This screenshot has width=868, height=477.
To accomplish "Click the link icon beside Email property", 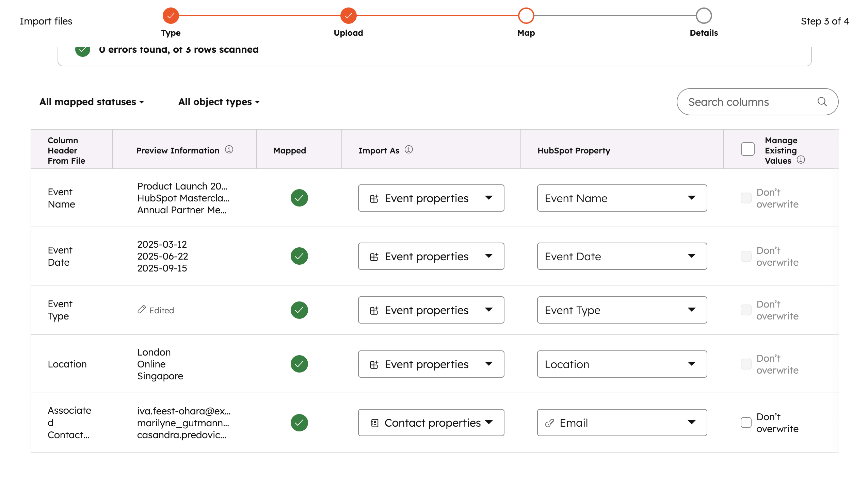I will click(549, 423).
